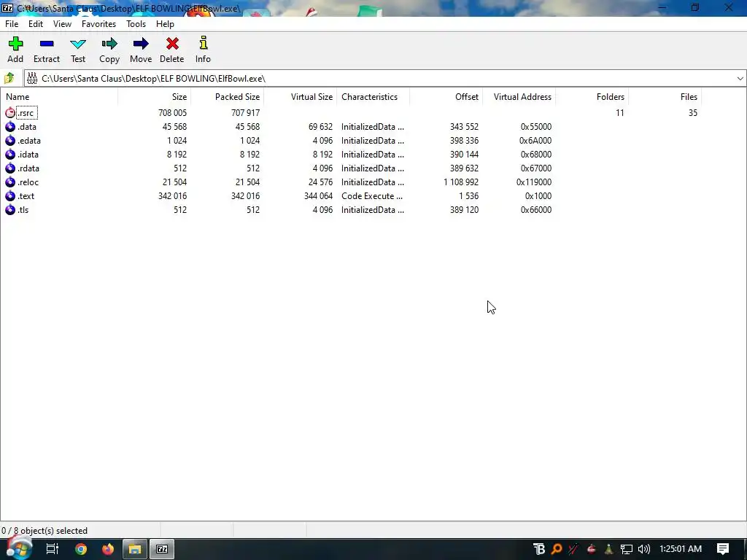Screen dimensions: 747x560
Task: Open the notification center icon
Action: pos(723,549)
